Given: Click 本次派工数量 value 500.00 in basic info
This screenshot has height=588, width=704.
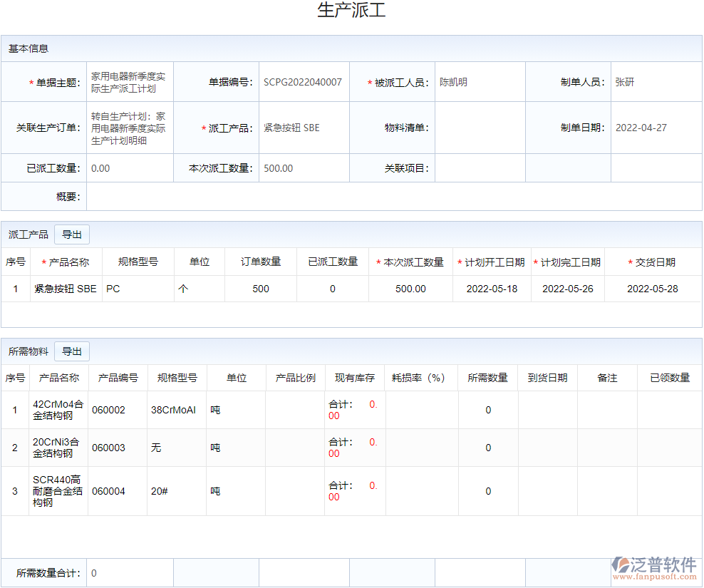Looking at the screenshot, I should (x=278, y=168).
